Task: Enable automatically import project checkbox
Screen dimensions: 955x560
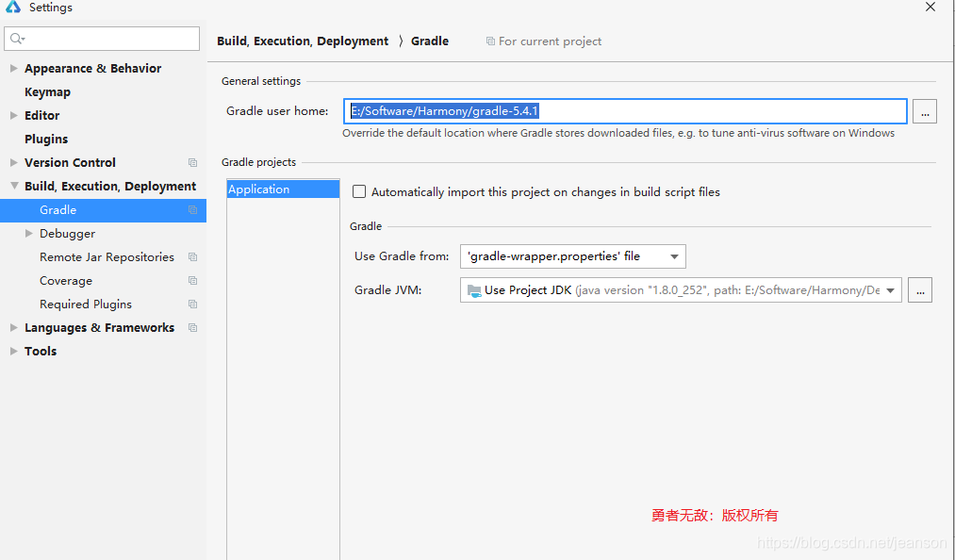Action: [359, 192]
